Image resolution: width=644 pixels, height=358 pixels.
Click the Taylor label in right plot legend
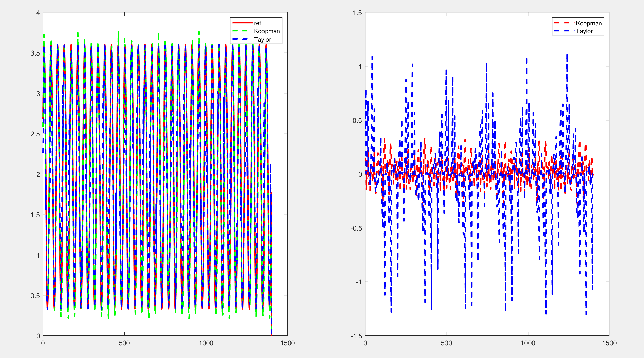click(x=584, y=31)
